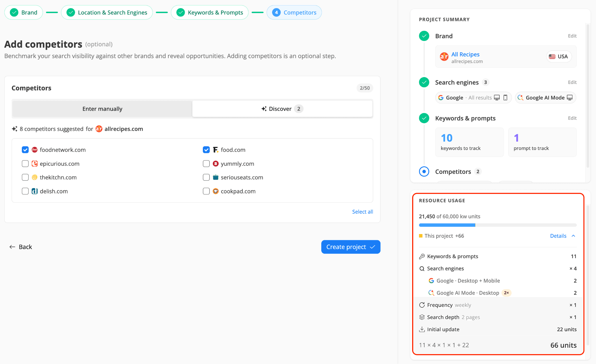Click allrecipes icon in suggested heading
Screen dimensions: 596x364
pos(99,129)
